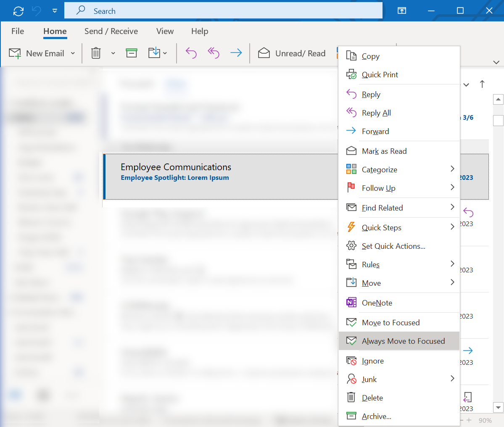Click the Forward arrow icon in ribbon
Screen dimensions: 504x427
[236, 53]
